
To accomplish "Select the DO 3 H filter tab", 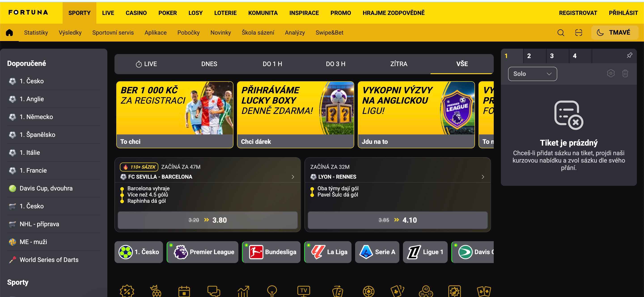I will 335,64.
